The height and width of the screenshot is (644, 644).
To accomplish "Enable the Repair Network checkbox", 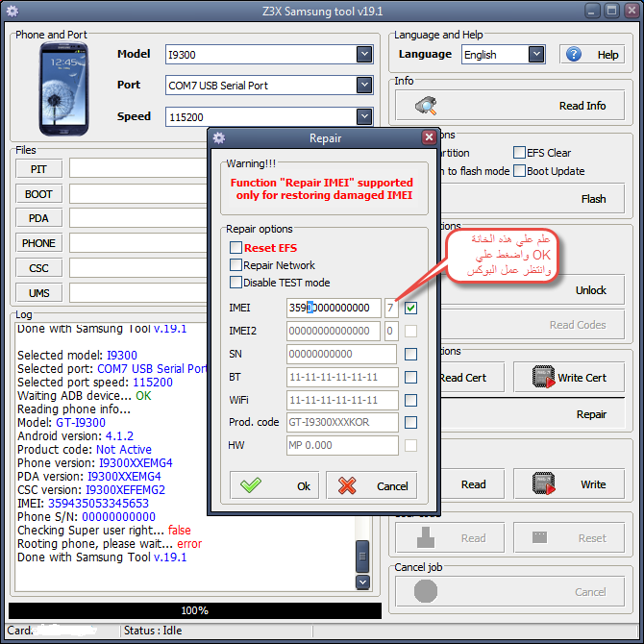I will (235, 265).
